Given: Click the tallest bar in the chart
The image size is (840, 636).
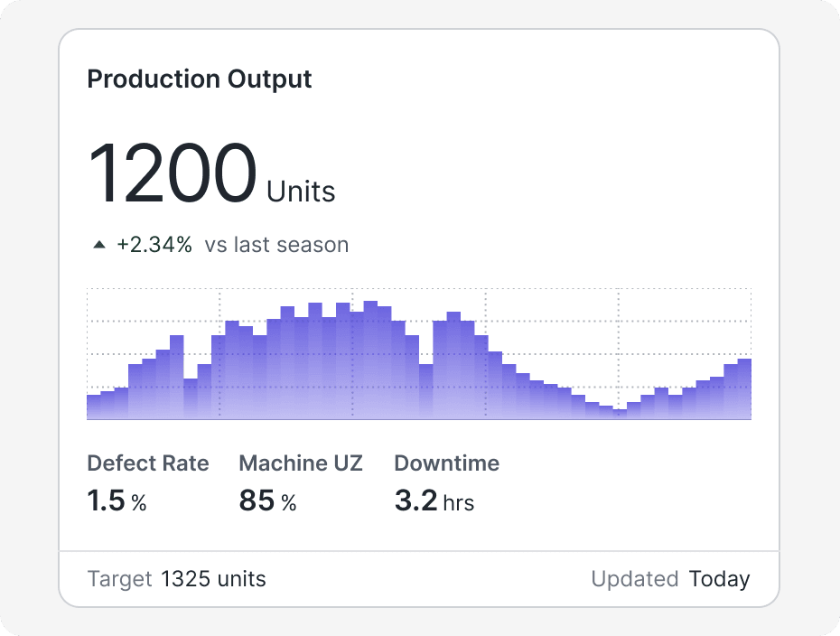Looking at the screenshot, I should (370, 361).
